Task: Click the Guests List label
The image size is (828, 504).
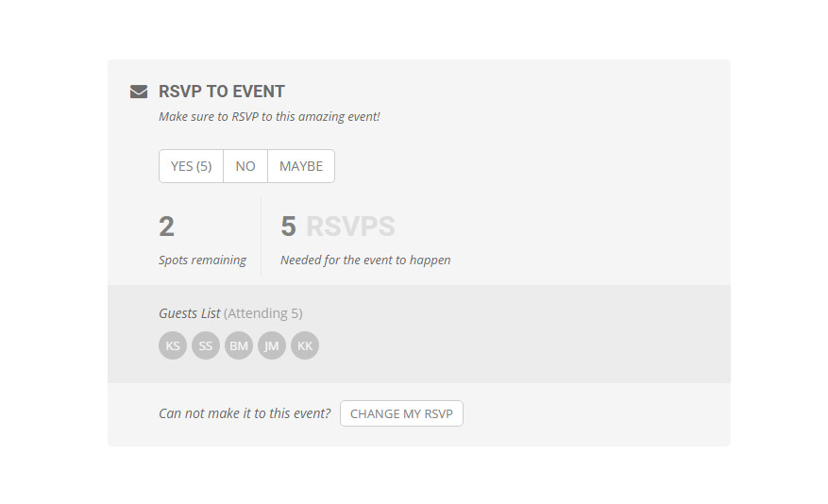Action: tap(190, 313)
